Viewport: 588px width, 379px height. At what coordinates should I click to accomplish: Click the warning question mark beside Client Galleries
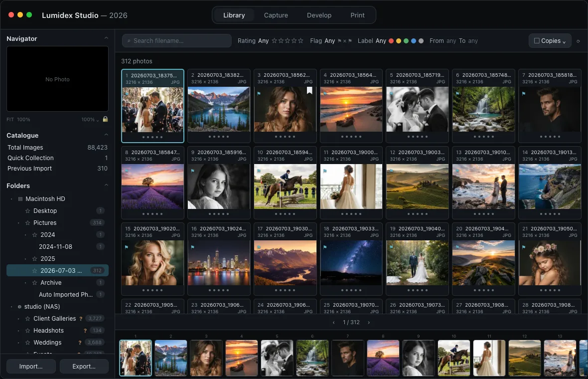pos(81,319)
